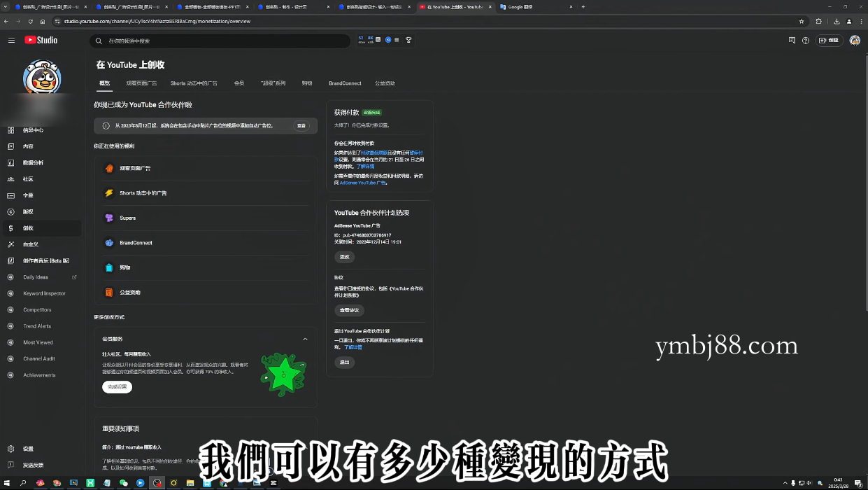The width and height of the screenshot is (868, 490).
Task: Open Send feedback (发送反馈) in sidebar
Action: 41,465
